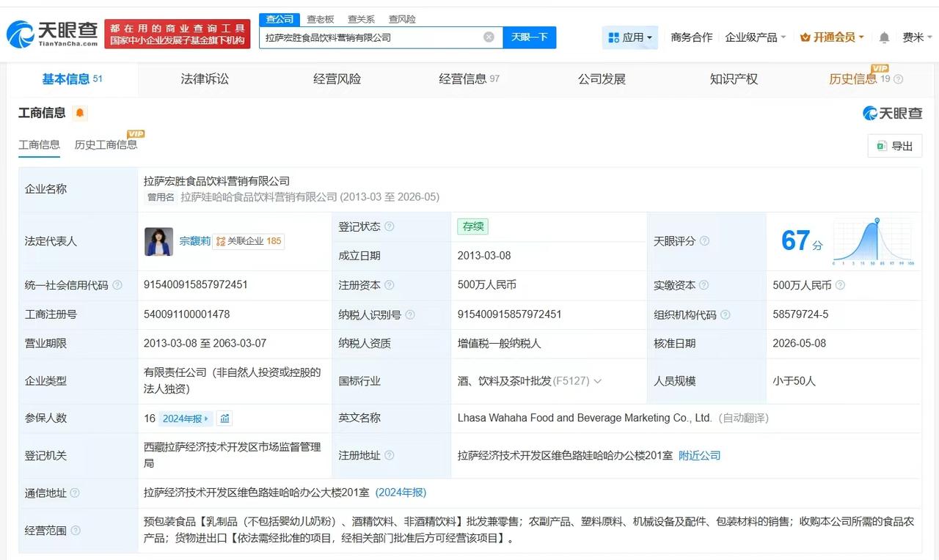Screen dimensions: 939x560
Task: Switch to the 法律诉讼 tab
Action: click(x=205, y=79)
